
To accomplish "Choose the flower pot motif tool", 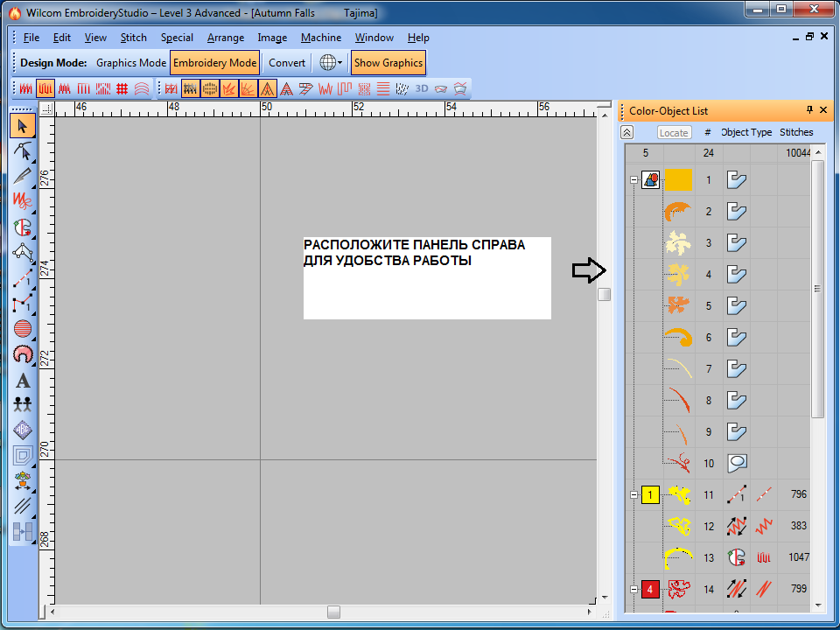I will [x=22, y=480].
